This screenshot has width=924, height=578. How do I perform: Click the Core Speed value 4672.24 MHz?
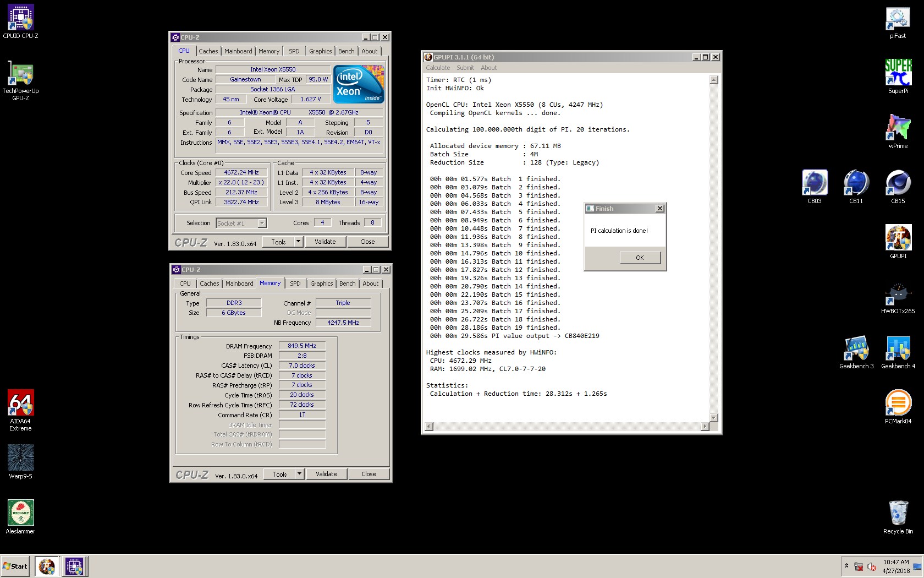[241, 172]
